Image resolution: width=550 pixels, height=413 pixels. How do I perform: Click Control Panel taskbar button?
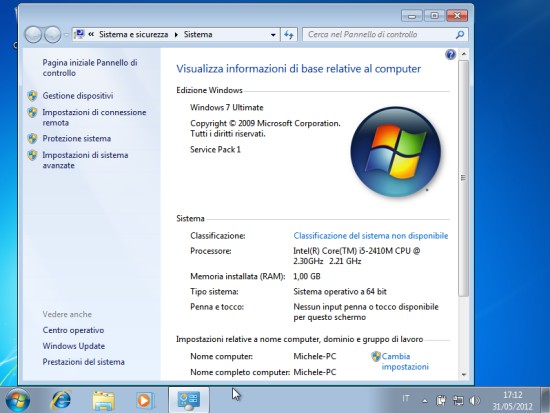[189, 400]
